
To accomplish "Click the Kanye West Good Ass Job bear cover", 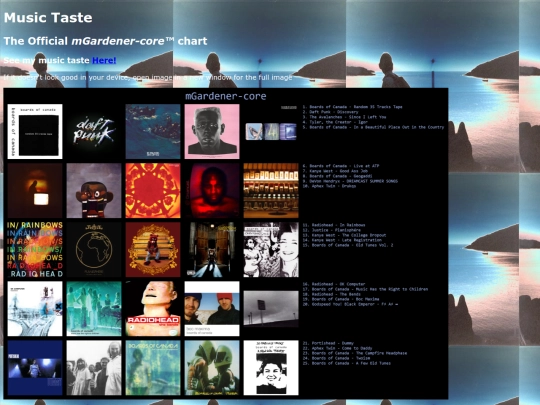I will point(94,190).
